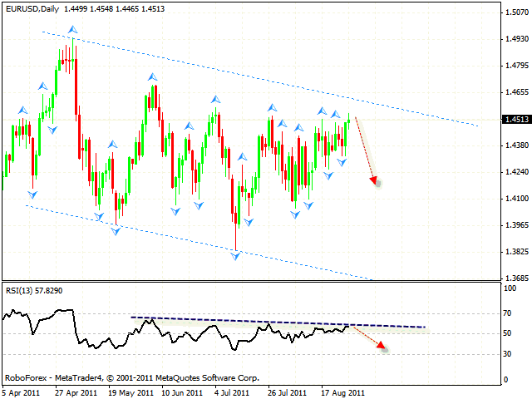This screenshot has height=399, width=532.
Task: Click the down fractal below the early-April low
Action: pyautogui.click(x=32, y=195)
